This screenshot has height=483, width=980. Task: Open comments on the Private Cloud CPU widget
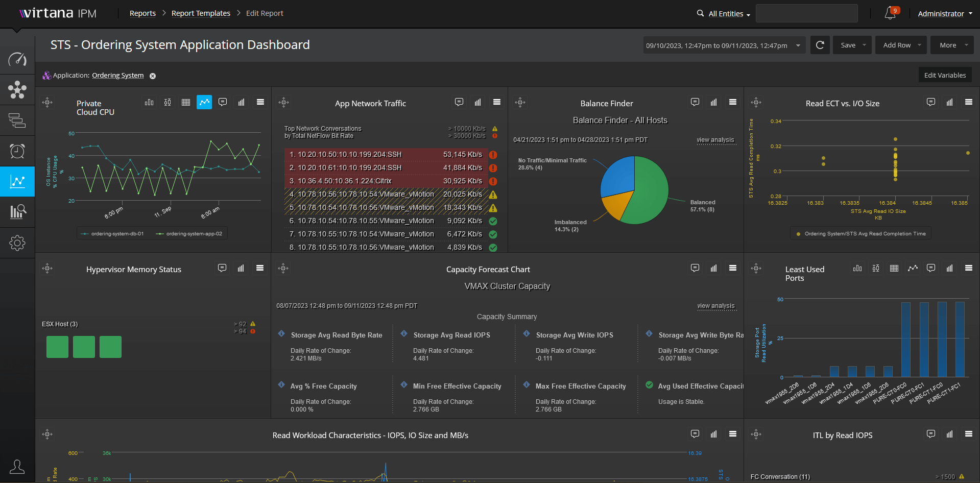[x=223, y=102]
